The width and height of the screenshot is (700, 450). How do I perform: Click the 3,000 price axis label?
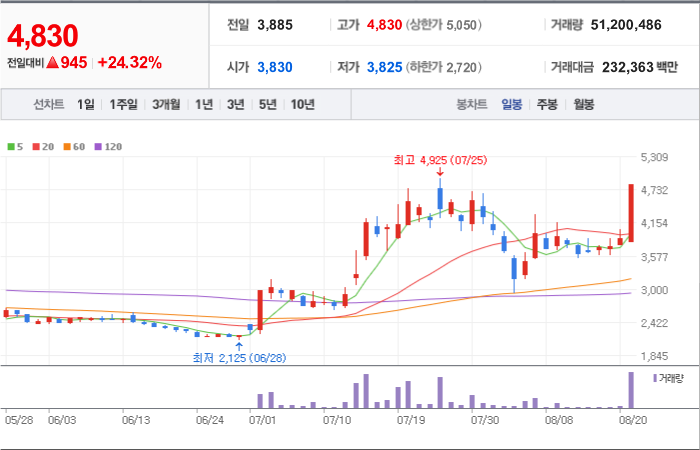coord(654,290)
